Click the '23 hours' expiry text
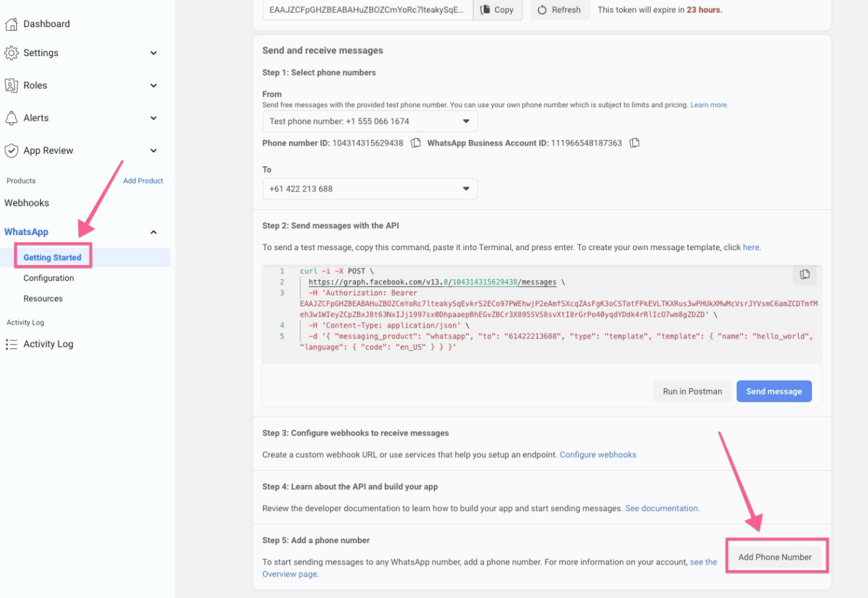The image size is (868, 598). coord(704,9)
